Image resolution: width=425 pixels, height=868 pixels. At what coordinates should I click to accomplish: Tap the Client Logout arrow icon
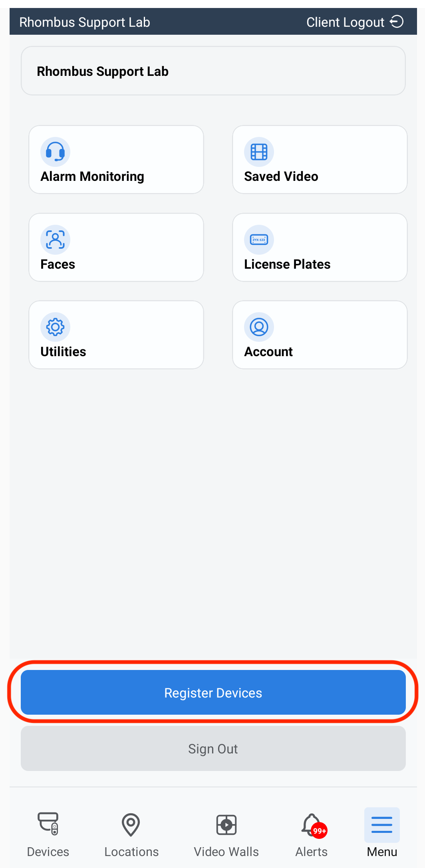coord(397,22)
